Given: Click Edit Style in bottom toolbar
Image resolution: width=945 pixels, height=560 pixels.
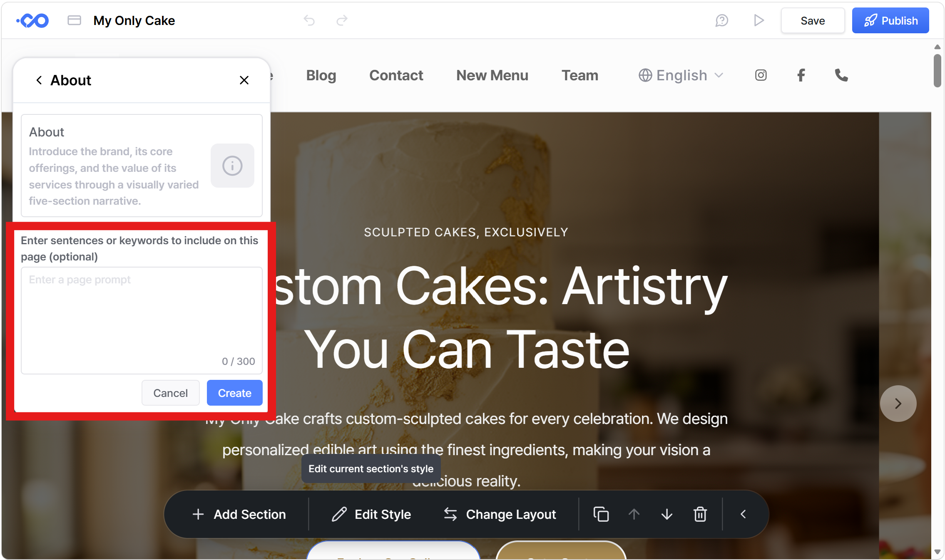Looking at the screenshot, I should pyautogui.click(x=371, y=514).
